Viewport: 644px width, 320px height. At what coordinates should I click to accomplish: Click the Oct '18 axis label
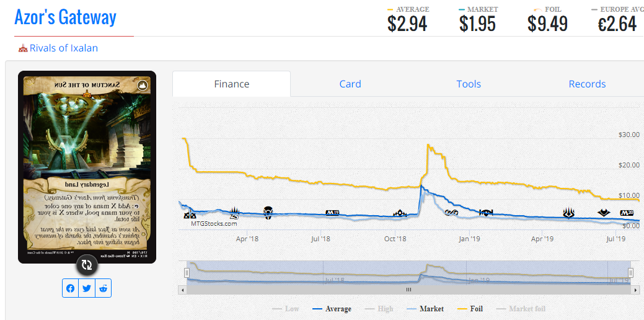coord(395,238)
